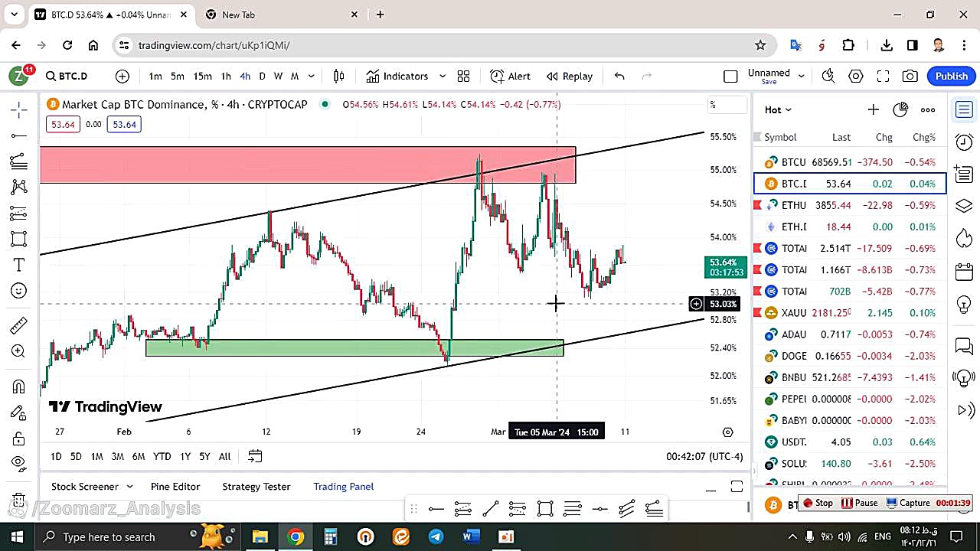Open the calendar sidebar panel
Screen dimensions: 980x551
(x=964, y=271)
